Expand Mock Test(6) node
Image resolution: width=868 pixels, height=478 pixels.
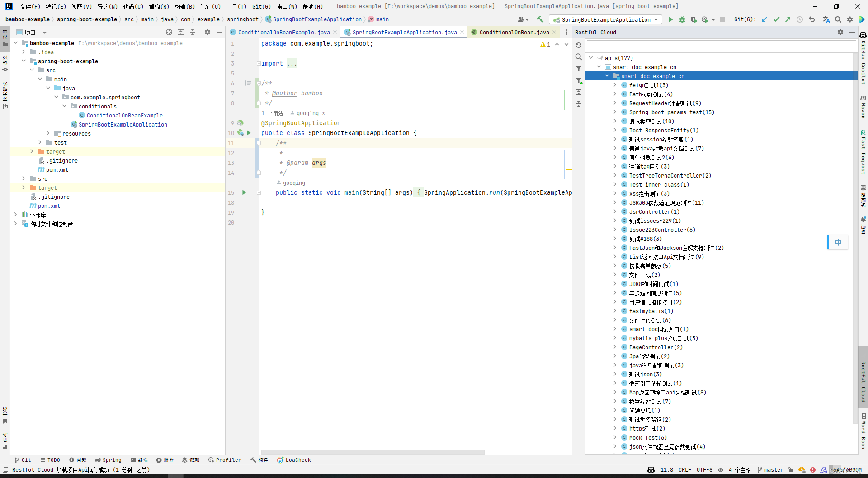coord(615,437)
